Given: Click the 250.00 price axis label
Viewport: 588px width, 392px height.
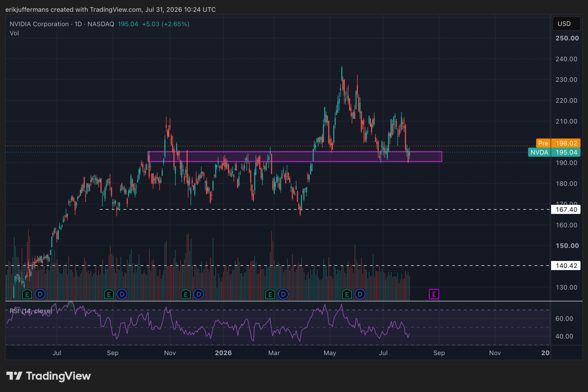Looking at the screenshot, I should [567, 38].
